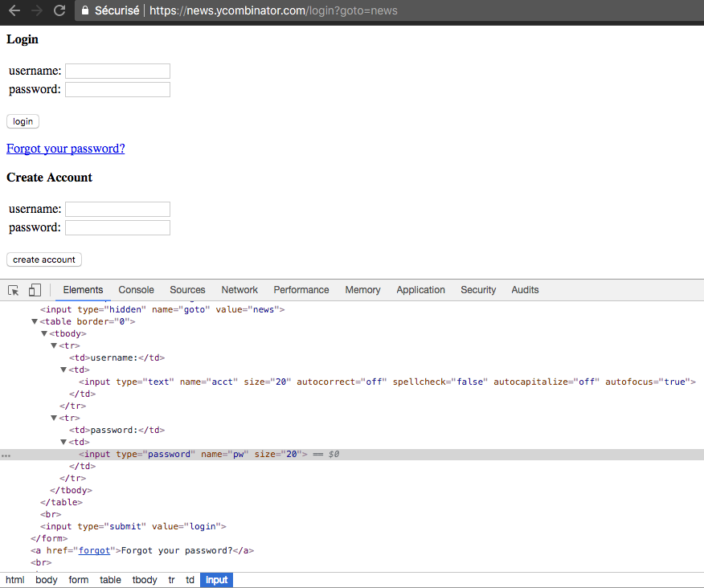Click the Sécurisé padlock icon
Image resolution: width=704 pixels, height=588 pixels.
click(x=84, y=11)
